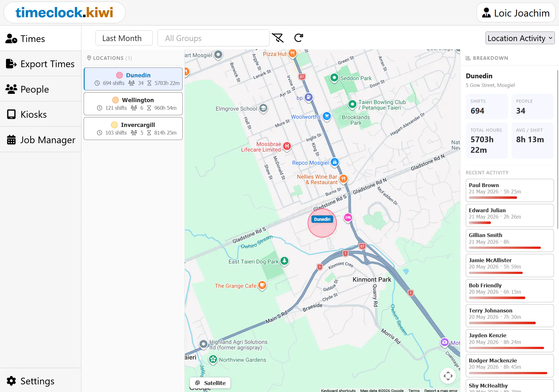Click Taieri Bowling Club pin
Viewport: 559px width, 392px height.
click(x=352, y=104)
